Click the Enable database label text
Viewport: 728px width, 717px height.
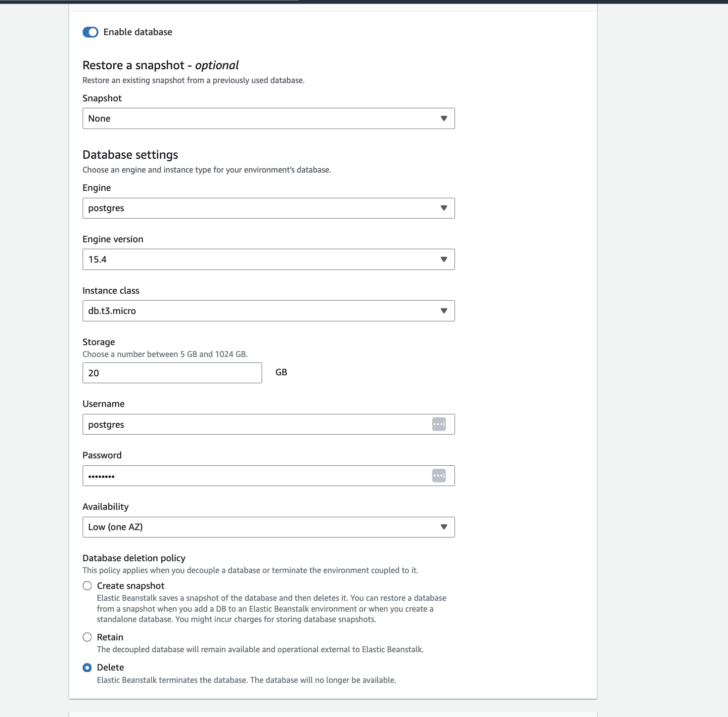(138, 32)
